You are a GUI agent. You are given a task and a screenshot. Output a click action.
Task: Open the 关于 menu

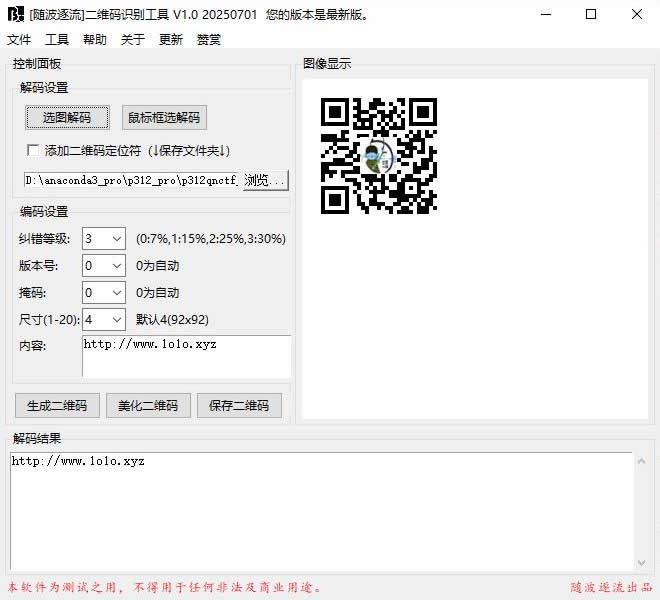pos(133,40)
